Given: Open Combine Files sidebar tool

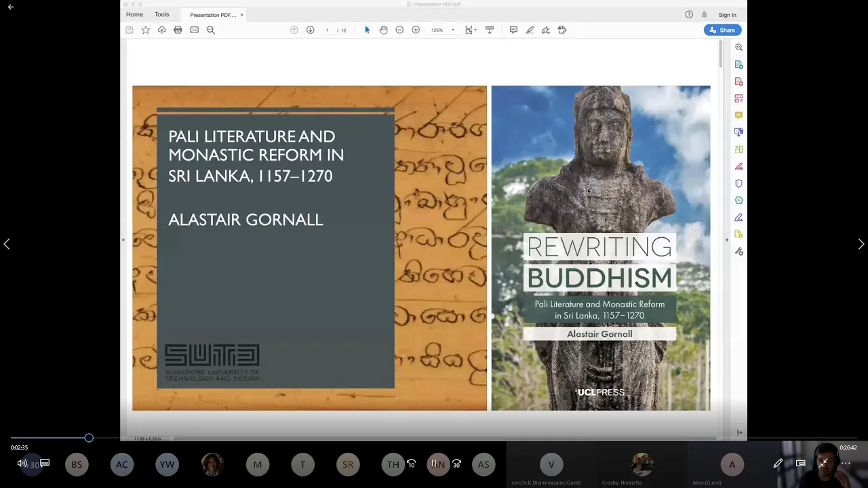Looking at the screenshot, I should (738, 132).
